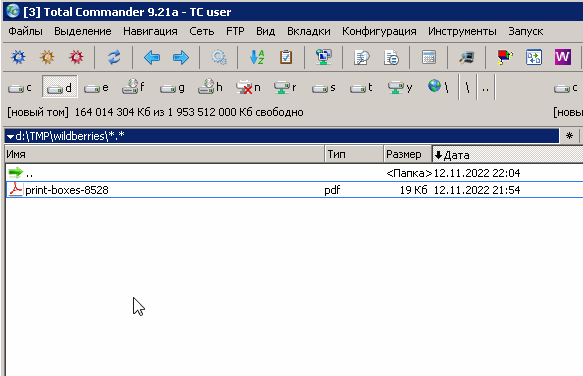This screenshot has width=583, height=376.
Task: Switch to drive g
Action: click(172, 88)
